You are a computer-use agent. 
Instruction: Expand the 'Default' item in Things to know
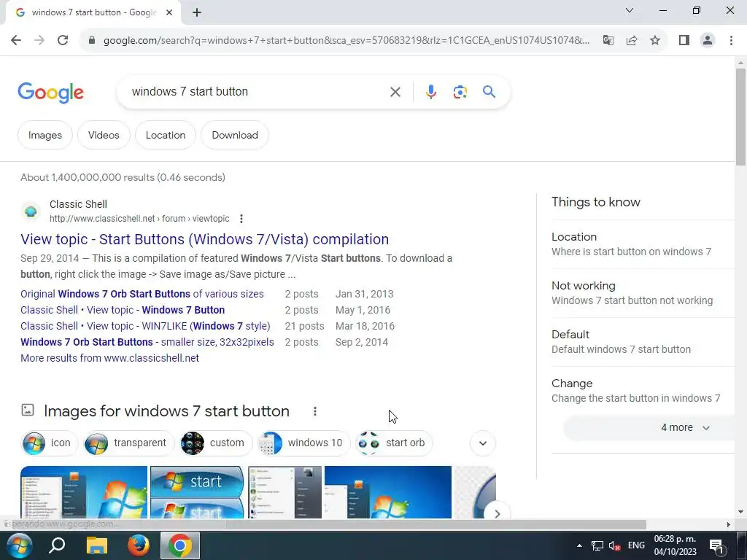[x=643, y=342]
